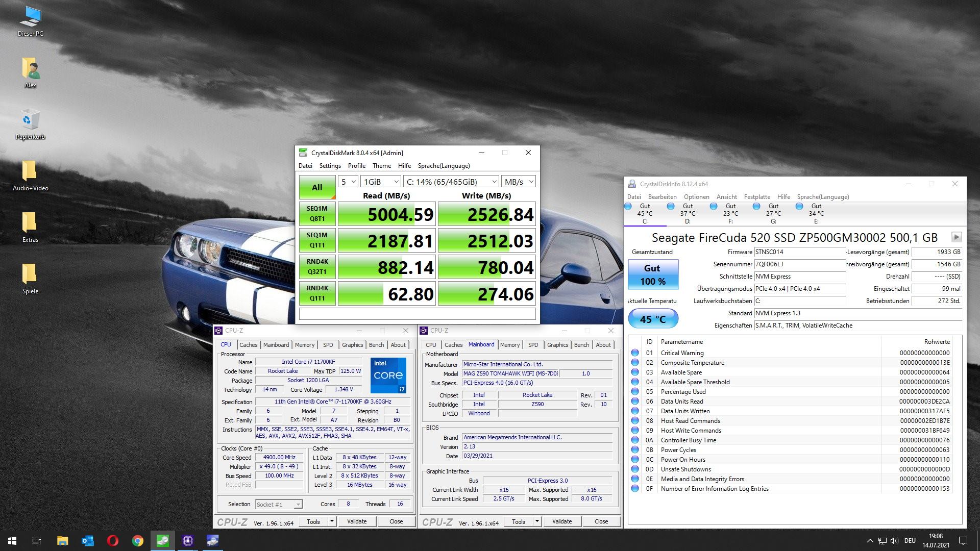Run all benchmarks with All button
Screen dimensions: 980x551
click(x=317, y=187)
